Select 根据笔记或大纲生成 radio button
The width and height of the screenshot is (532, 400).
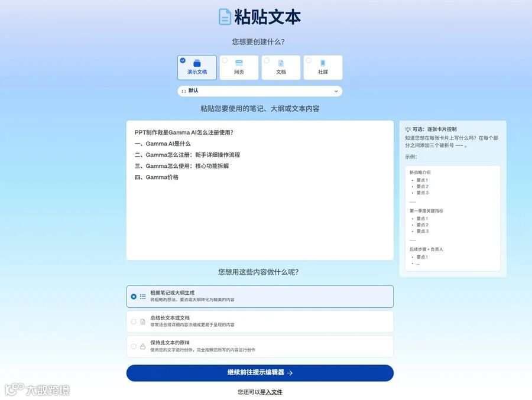(134, 297)
